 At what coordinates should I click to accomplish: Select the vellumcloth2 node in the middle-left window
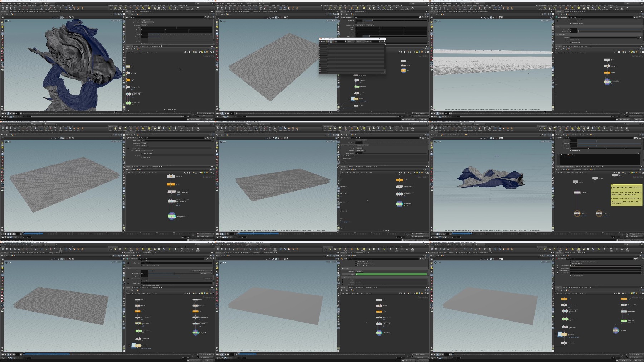[172, 201]
